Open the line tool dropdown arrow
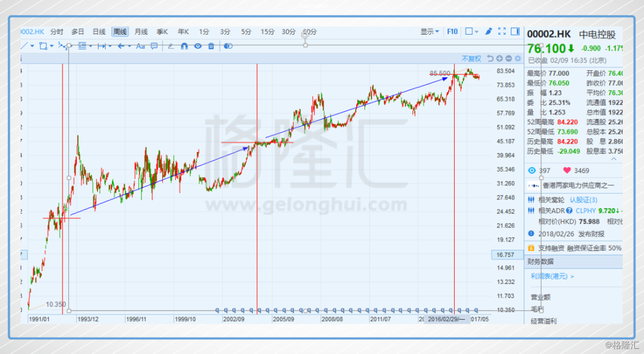Screen dimensions: 644x354 [32, 46]
